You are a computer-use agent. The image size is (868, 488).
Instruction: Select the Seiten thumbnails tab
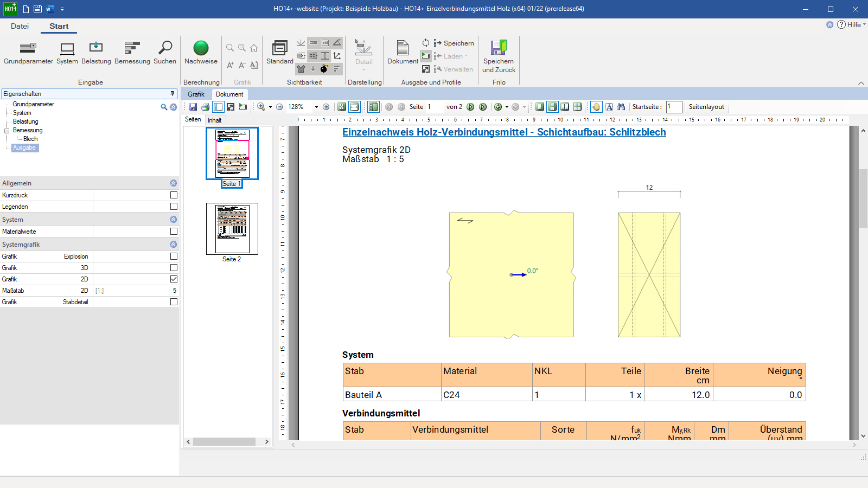[193, 119]
